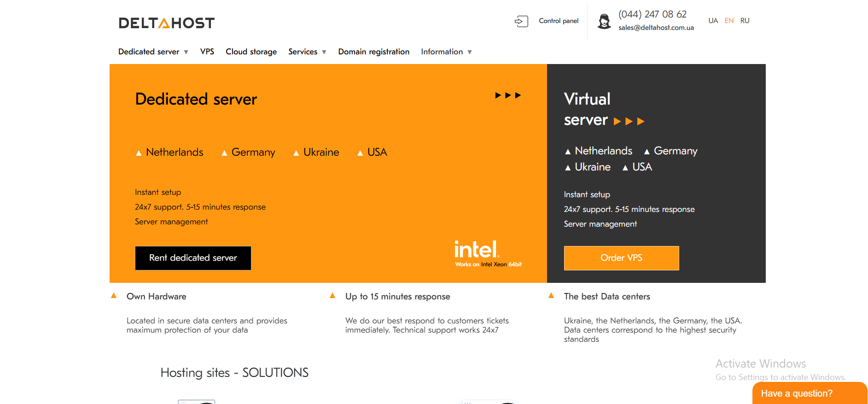This screenshot has height=404, width=868.
Task: Select the EN language option
Action: 729,21
